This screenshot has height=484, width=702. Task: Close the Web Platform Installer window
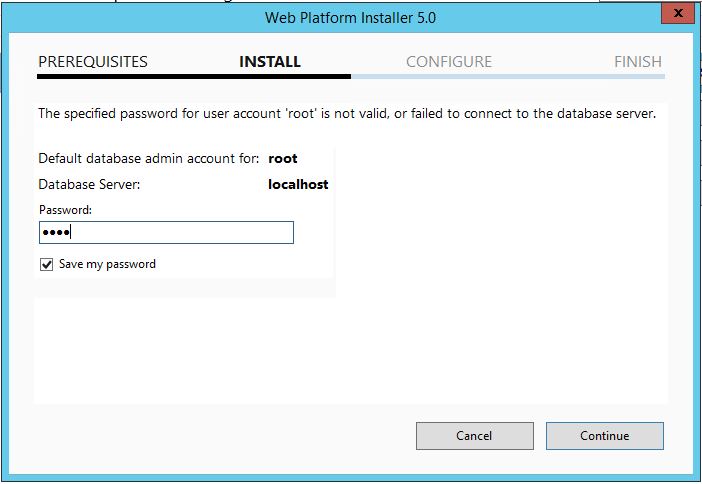[678, 14]
